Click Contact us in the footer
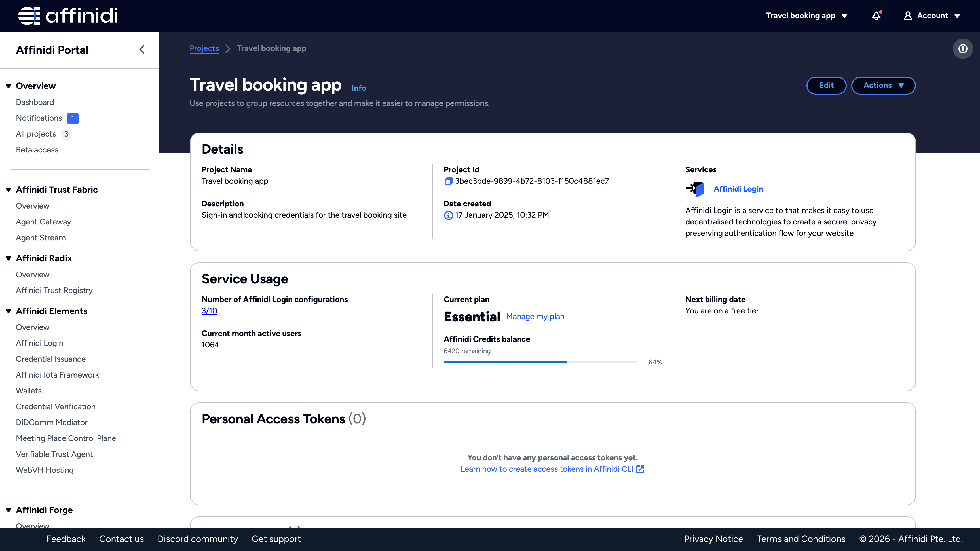The height and width of the screenshot is (551, 980). [x=121, y=539]
